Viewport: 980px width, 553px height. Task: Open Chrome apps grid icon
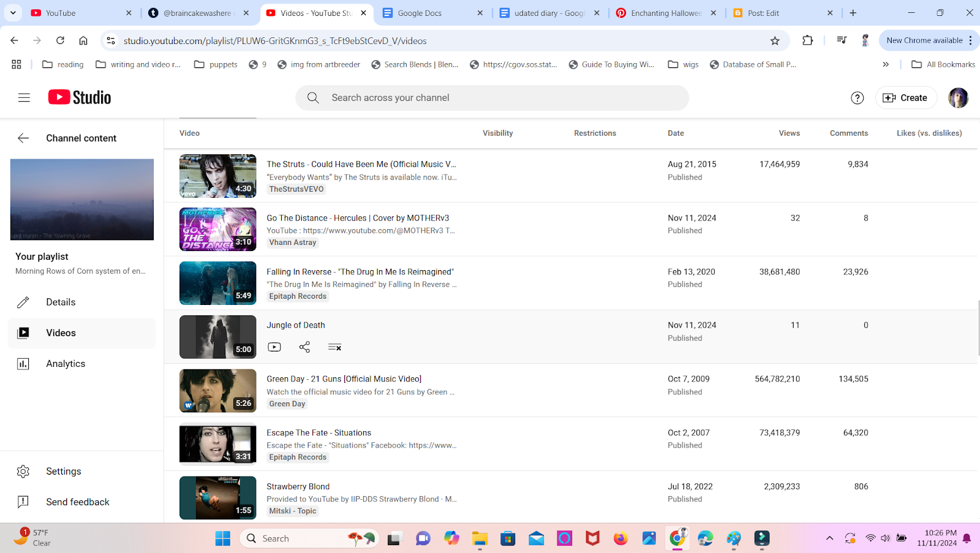click(17, 64)
